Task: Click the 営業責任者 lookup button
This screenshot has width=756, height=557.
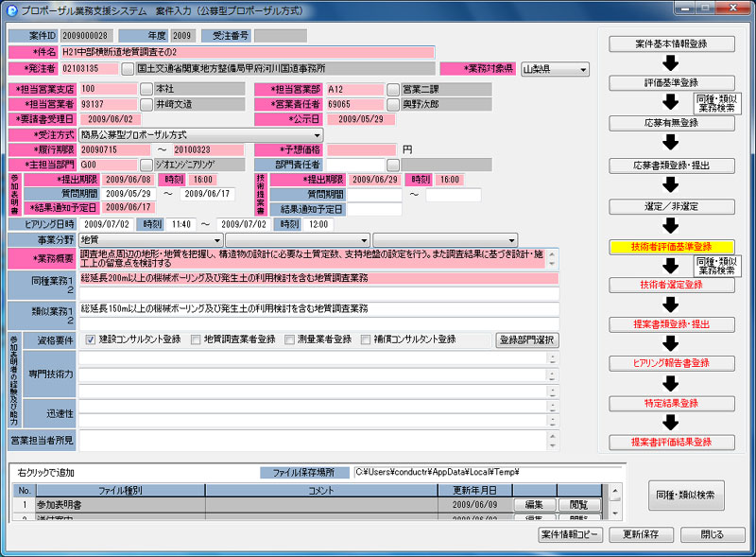Action: pos(392,104)
